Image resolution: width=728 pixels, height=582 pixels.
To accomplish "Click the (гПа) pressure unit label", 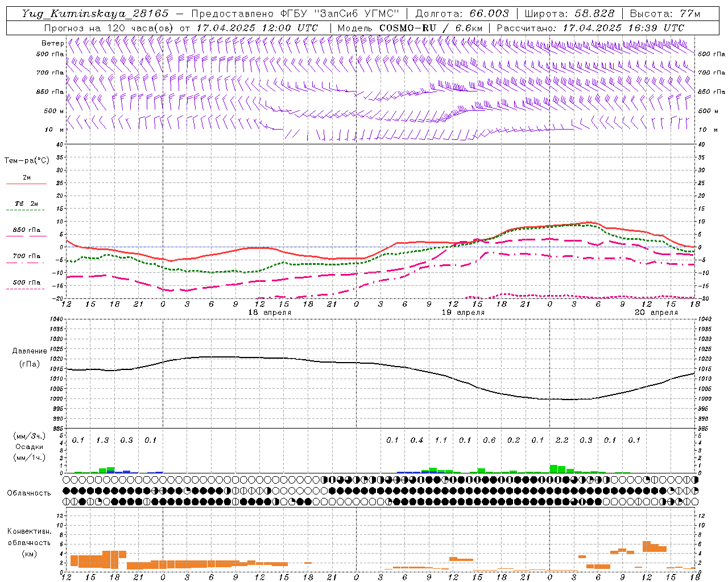I will pyautogui.click(x=30, y=364).
